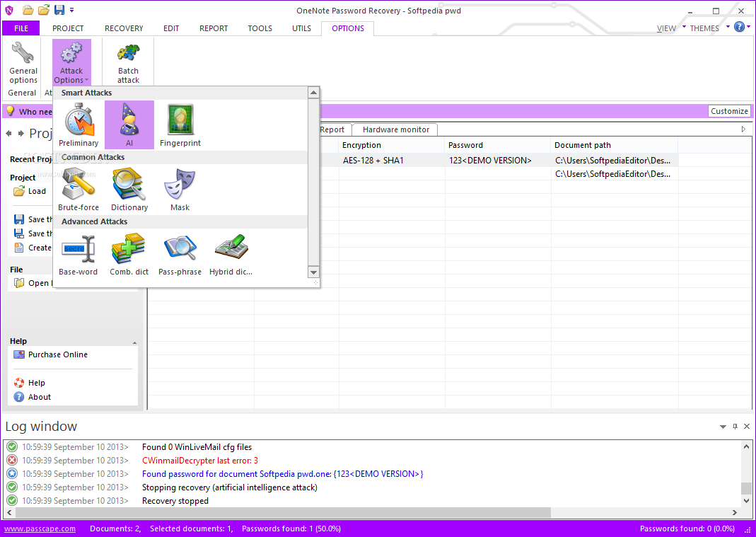Click the blue Found password log entry
Viewport: 756px width, 537px height.
tap(283, 474)
